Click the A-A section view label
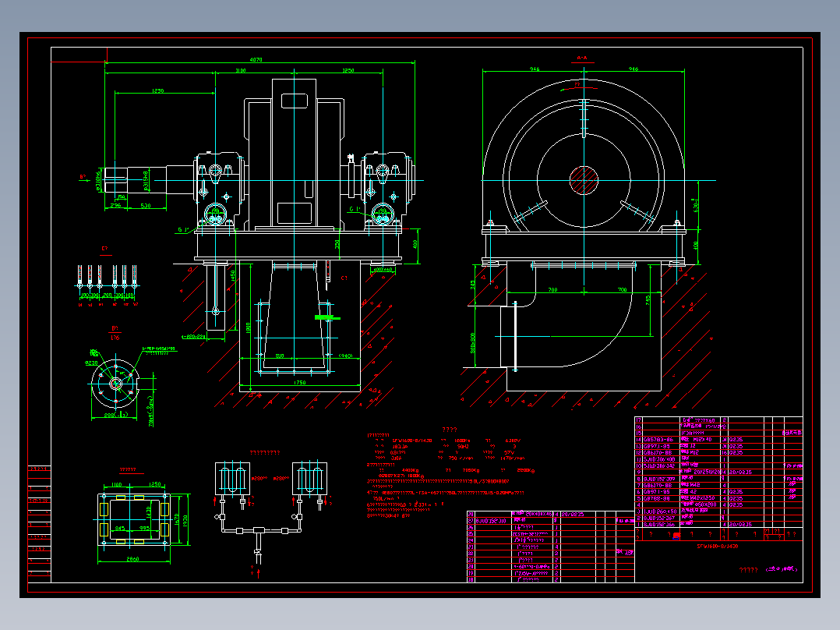Viewport: 840px width, 630px height. click(x=582, y=58)
